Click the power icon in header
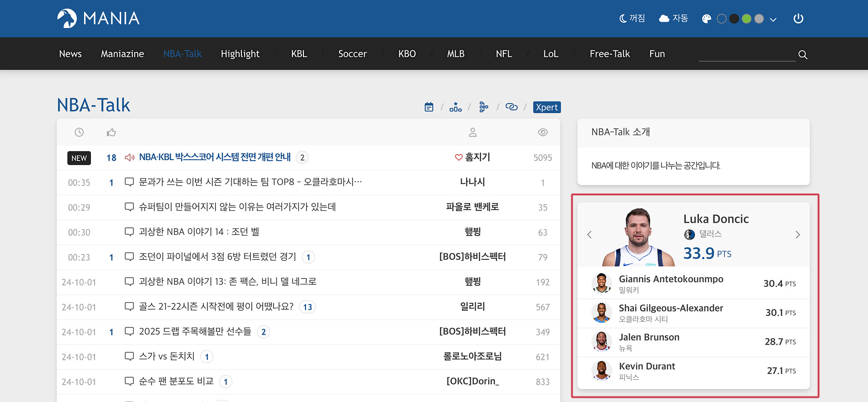The image size is (868, 402). point(798,19)
